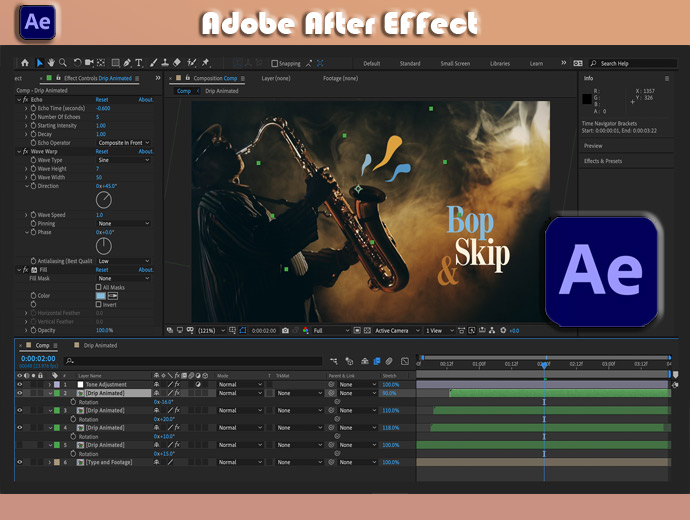This screenshot has height=520, width=690.
Task: Click the Home icon in the toolbar
Action: tap(25, 63)
